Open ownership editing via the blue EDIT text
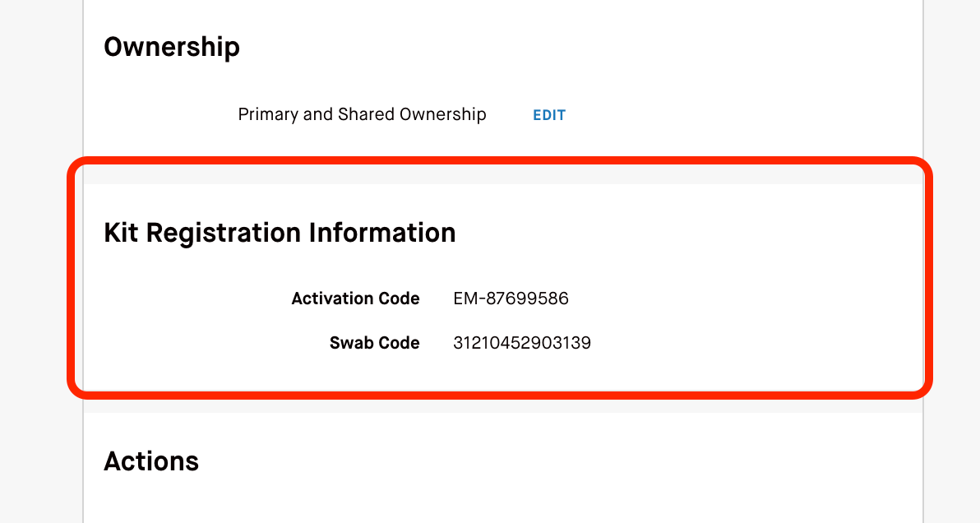 (x=548, y=114)
